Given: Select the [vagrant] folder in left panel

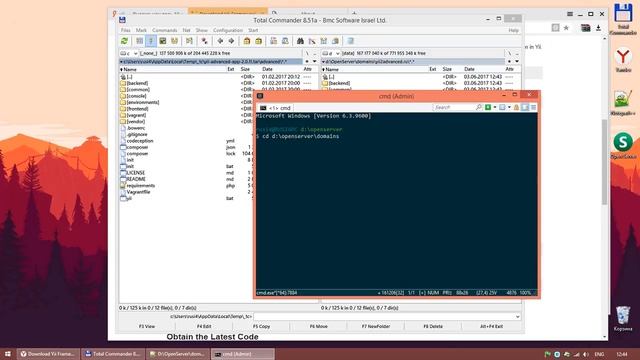Looking at the screenshot, I should 136,115.
